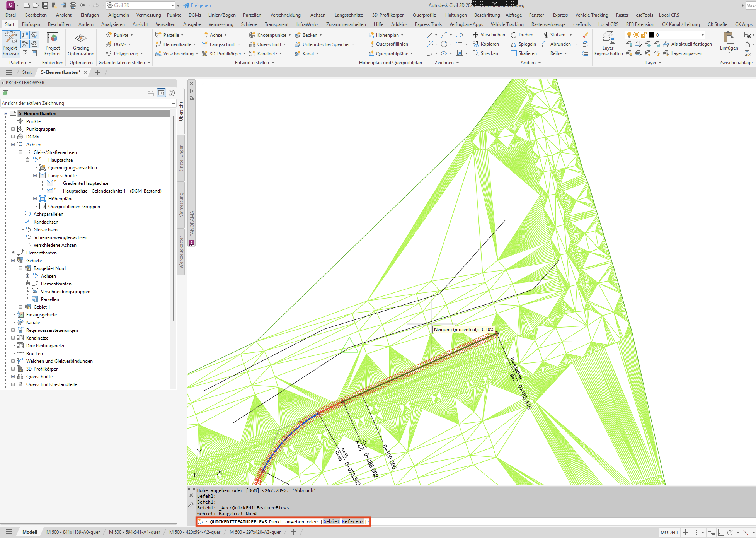Expand the DGMs tree node
This screenshot has height=538, width=756.
click(13, 137)
